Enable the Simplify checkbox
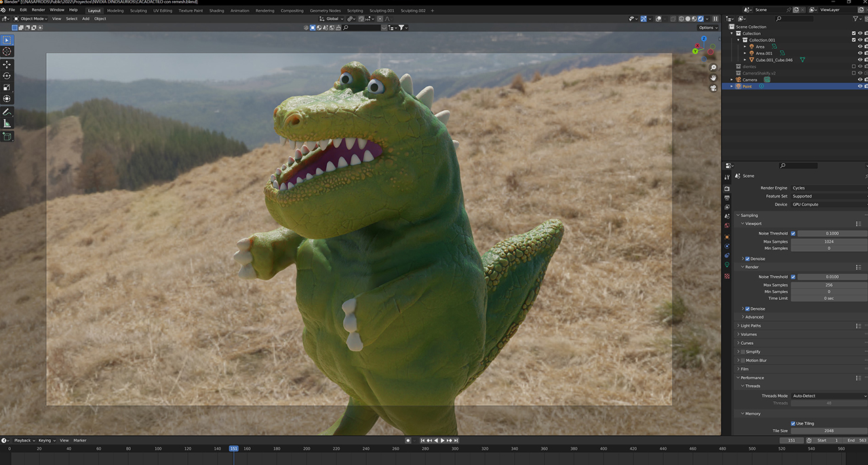Viewport: 868px width, 465px height. (x=743, y=352)
